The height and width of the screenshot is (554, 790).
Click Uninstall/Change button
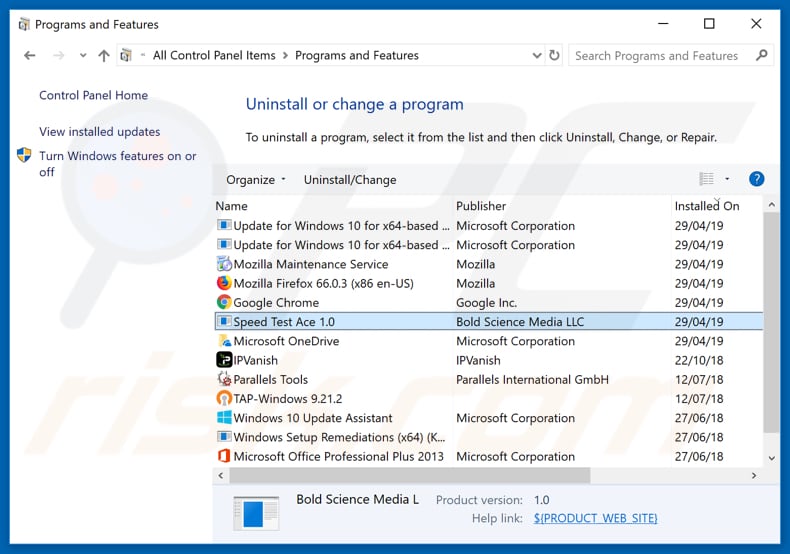(350, 180)
